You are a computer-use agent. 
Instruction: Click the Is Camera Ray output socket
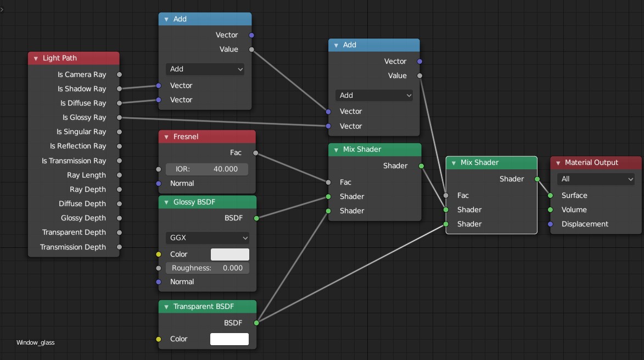(x=119, y=74)
